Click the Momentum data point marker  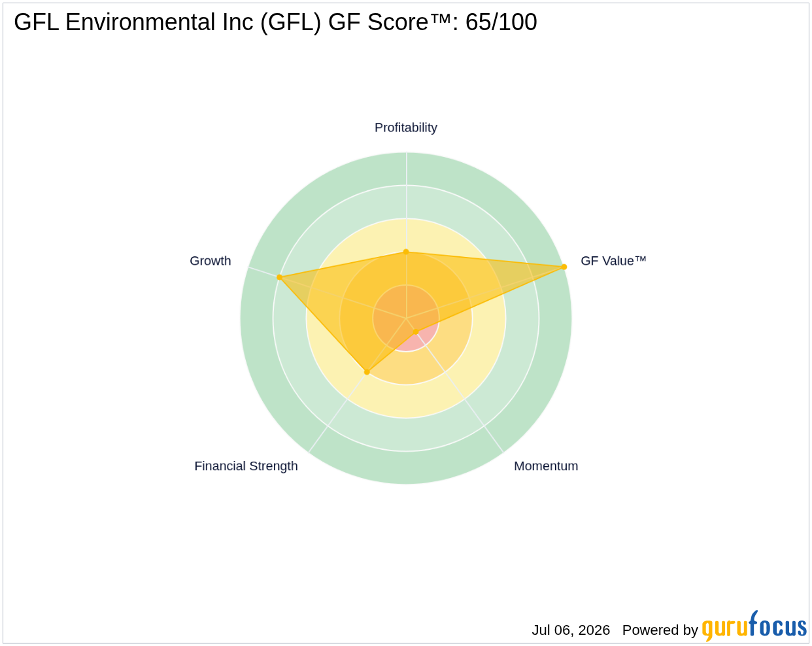click(415, 331)
